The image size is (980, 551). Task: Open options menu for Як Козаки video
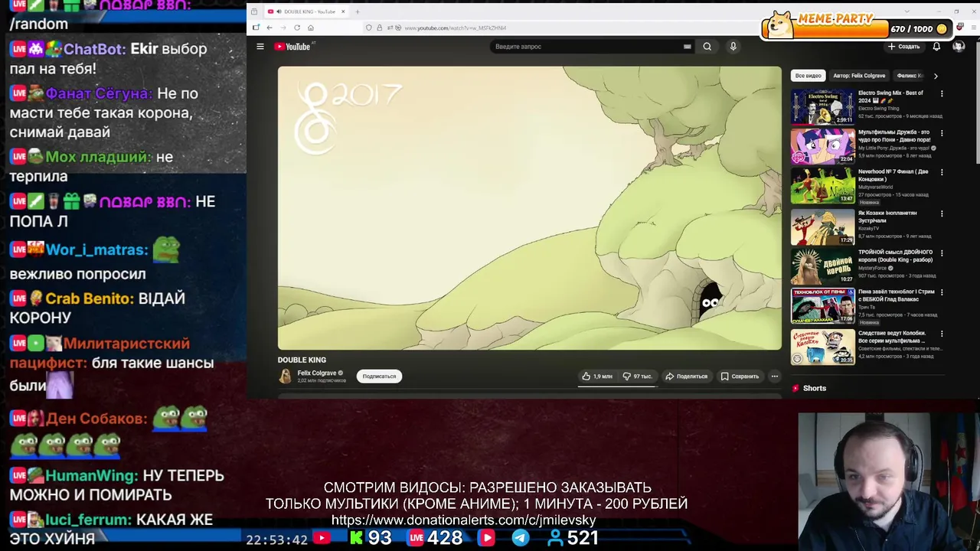[x=942, y=214]
